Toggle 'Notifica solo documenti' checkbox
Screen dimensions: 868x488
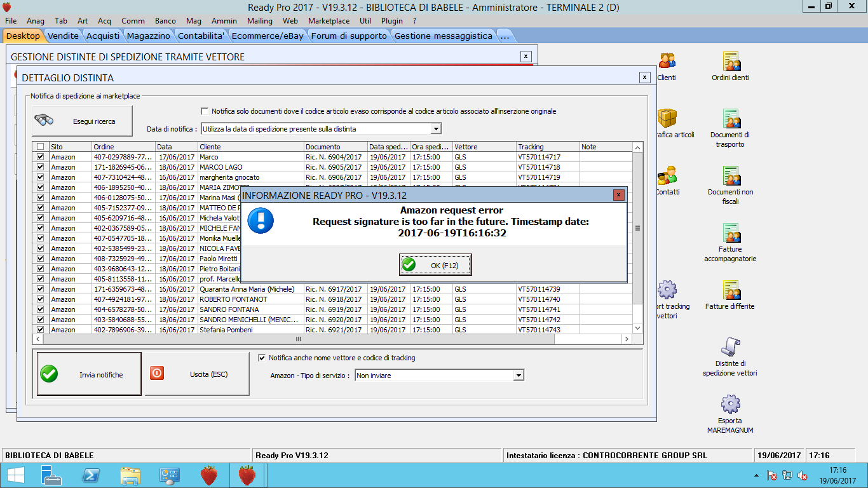tap(205, 111)
